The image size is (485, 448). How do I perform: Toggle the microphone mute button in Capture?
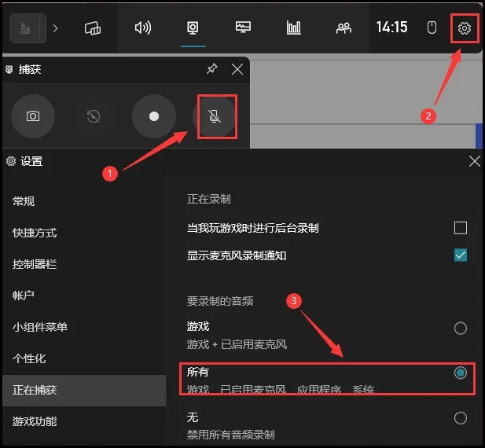coord(215,116)
